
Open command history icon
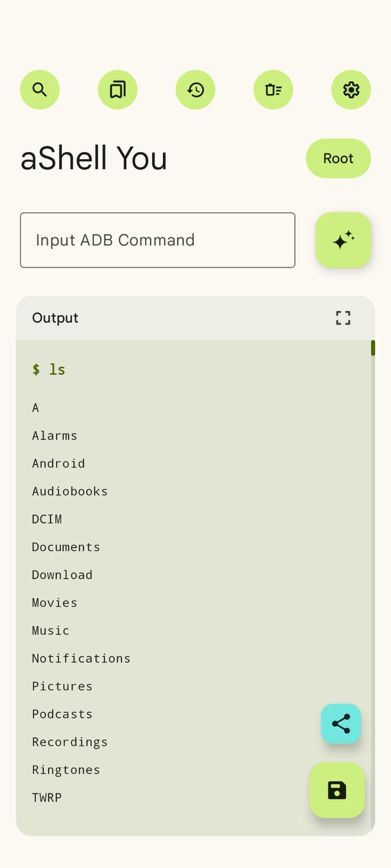click(x=195, y=90)
